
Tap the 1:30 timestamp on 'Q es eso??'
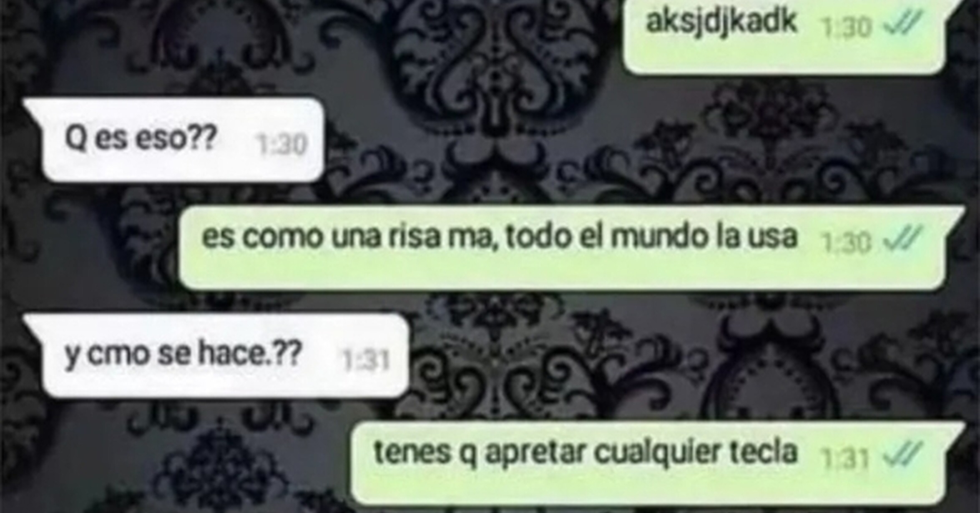pos(282,144)
